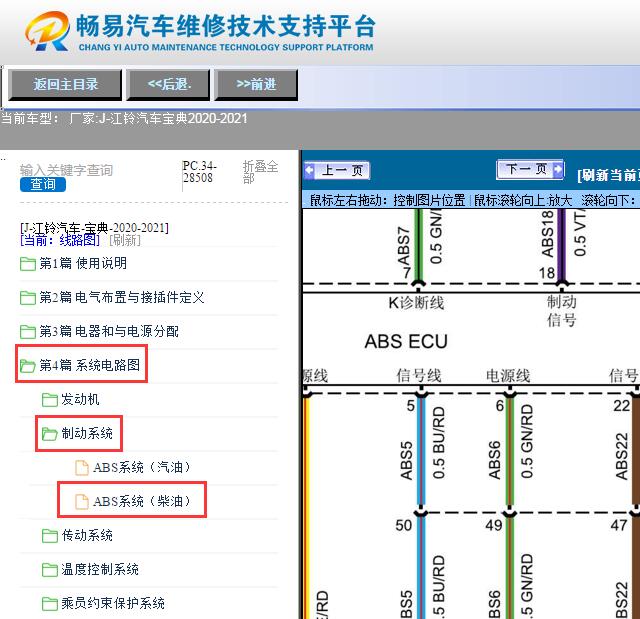Click the ABS7 wire label

[x=403, y=246]
